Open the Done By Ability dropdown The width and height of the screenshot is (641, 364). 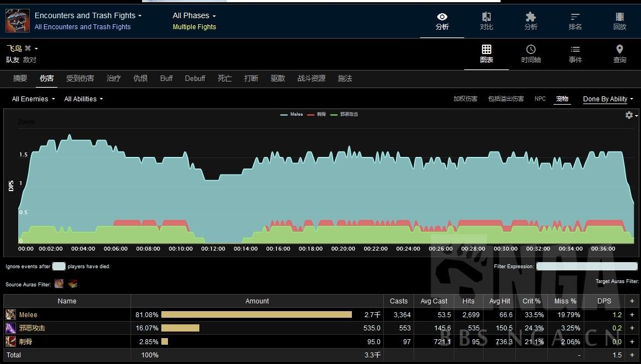point(608,99)
